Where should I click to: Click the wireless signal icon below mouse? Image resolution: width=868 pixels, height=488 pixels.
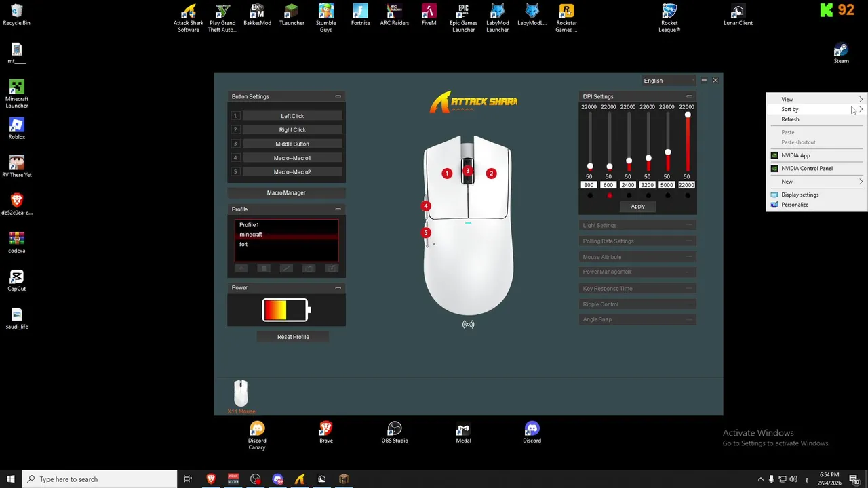point(469,324)
